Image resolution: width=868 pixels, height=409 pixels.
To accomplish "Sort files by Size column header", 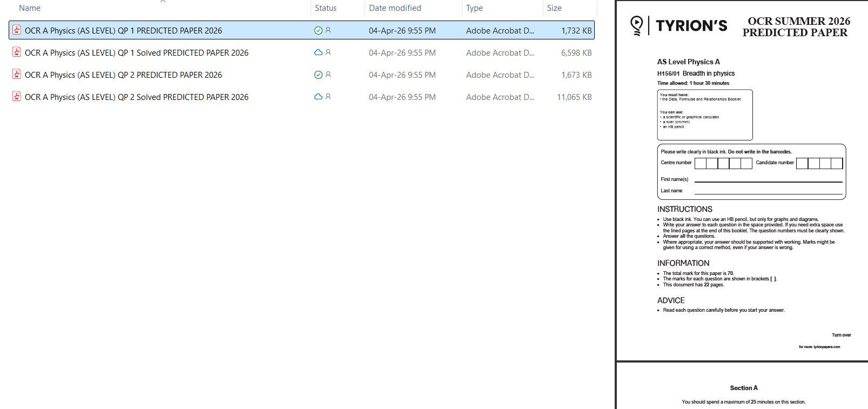I will tap(554, 8).
